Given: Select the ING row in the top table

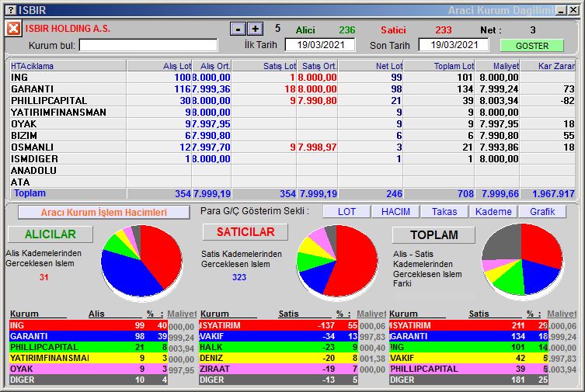Looking at the screenshot, I should pyautogui.click(x=292, y=77).
